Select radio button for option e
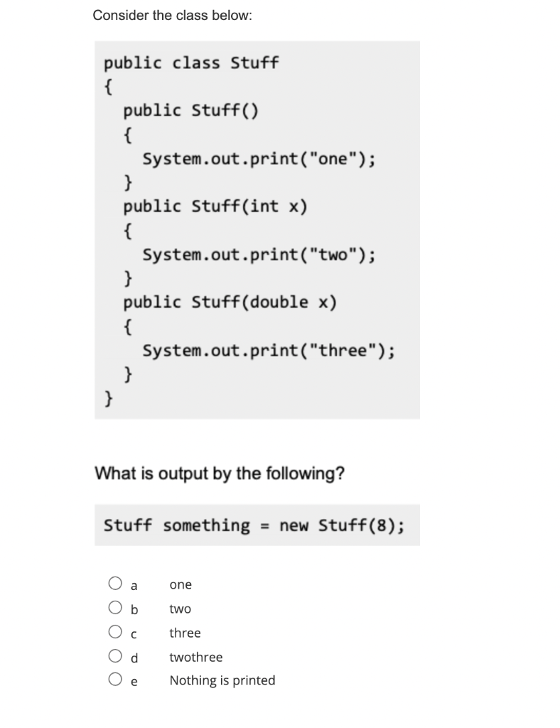 click(x=115, y=680)
